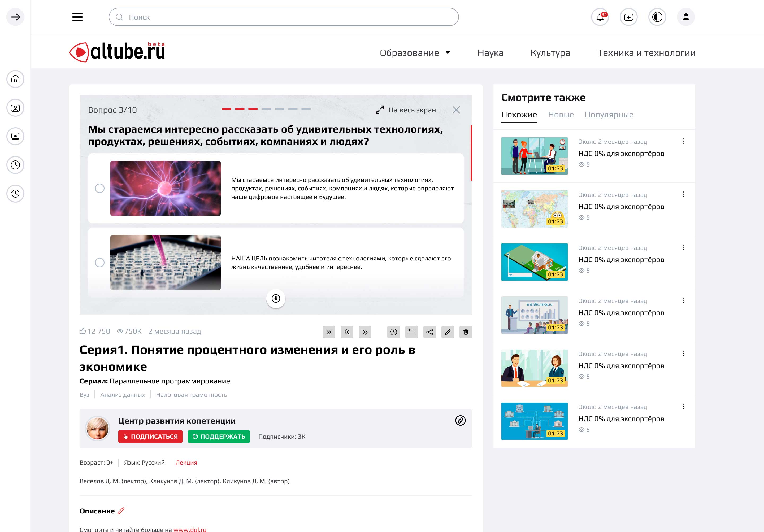
Task: Click the Watch Later icon below the player
Action: point(394,332)
